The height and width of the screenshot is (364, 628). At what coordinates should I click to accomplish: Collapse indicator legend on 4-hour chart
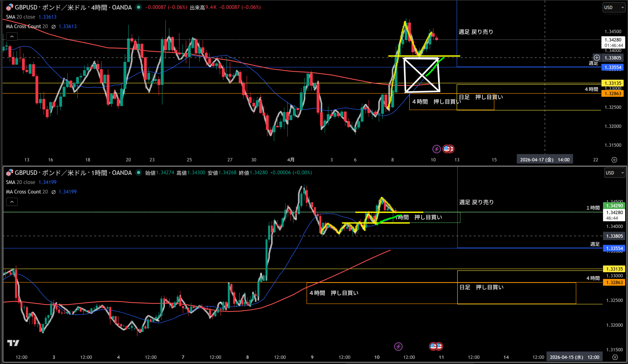pos(12,37)
